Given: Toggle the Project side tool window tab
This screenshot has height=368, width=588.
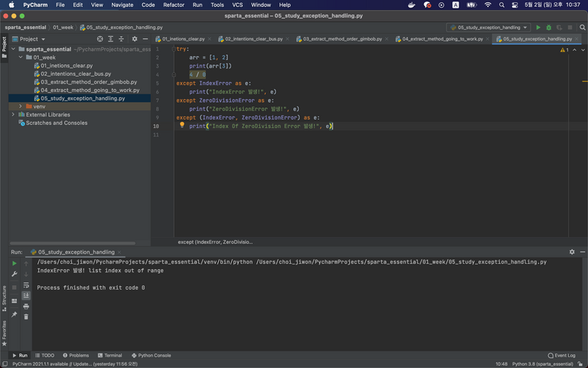Looking at the screenshot, I should [x=4, y=48].
